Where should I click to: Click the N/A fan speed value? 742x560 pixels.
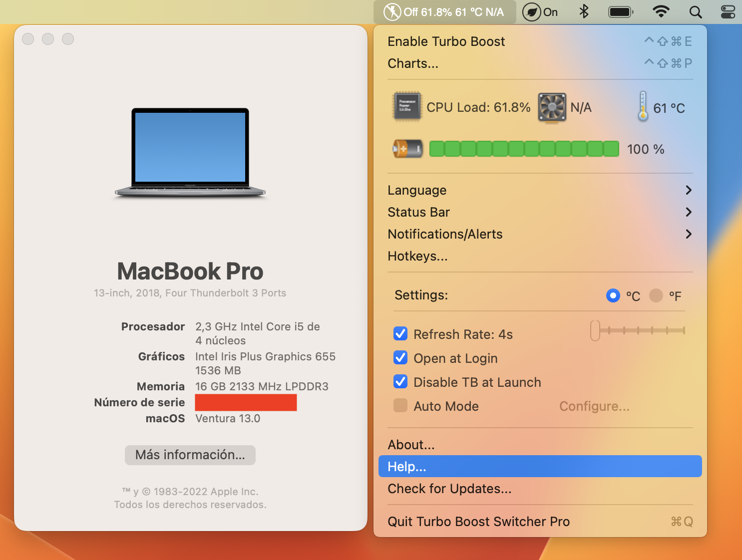(581, 107)
